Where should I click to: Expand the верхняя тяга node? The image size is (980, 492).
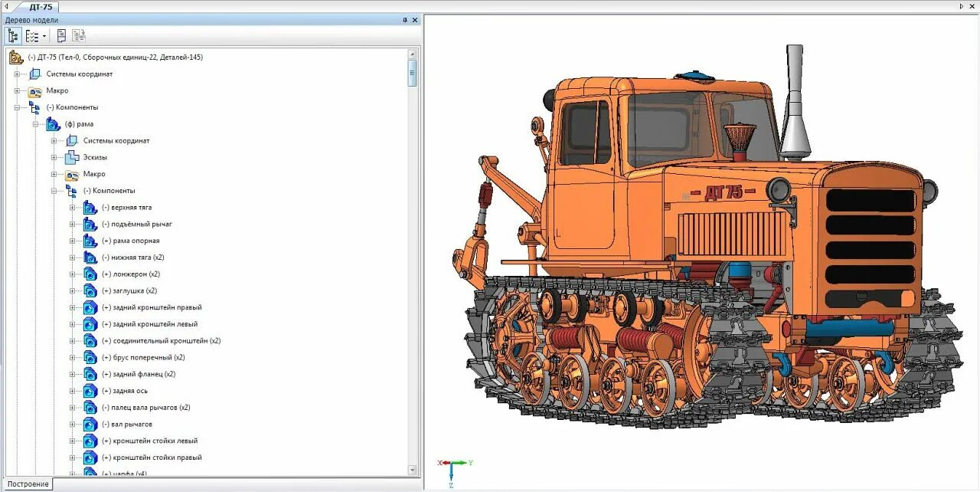[x=73, y=208]
